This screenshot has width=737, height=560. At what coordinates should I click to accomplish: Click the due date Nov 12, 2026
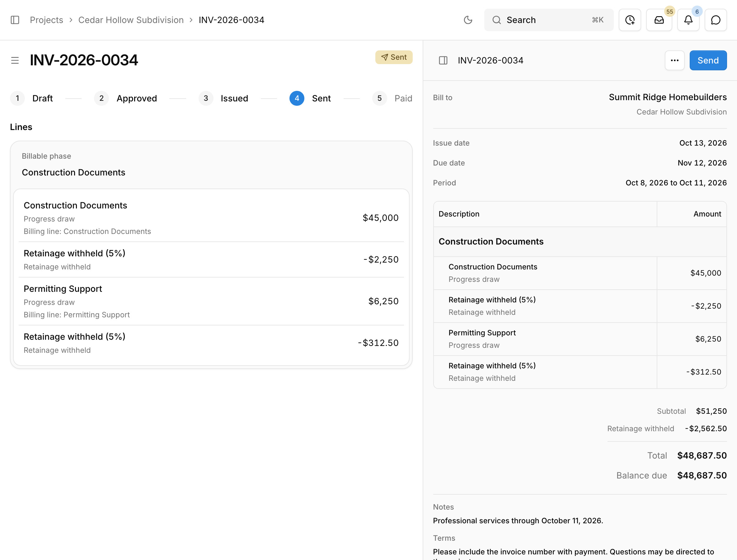[x=702, y=163]
